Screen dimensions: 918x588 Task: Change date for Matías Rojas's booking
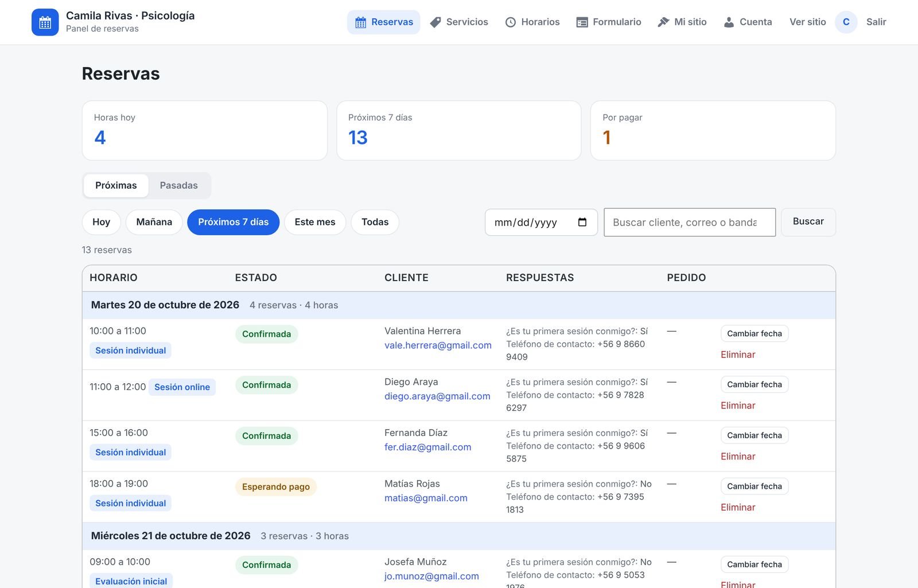pyautogui.click(x=754, y=486)
